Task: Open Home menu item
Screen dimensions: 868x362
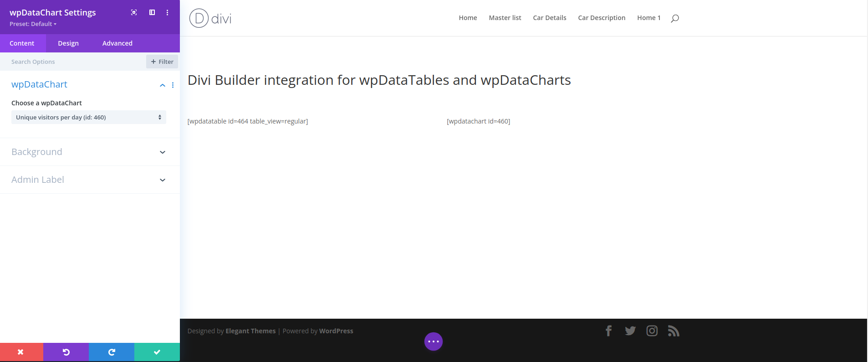Action: [x=468, y=18]
